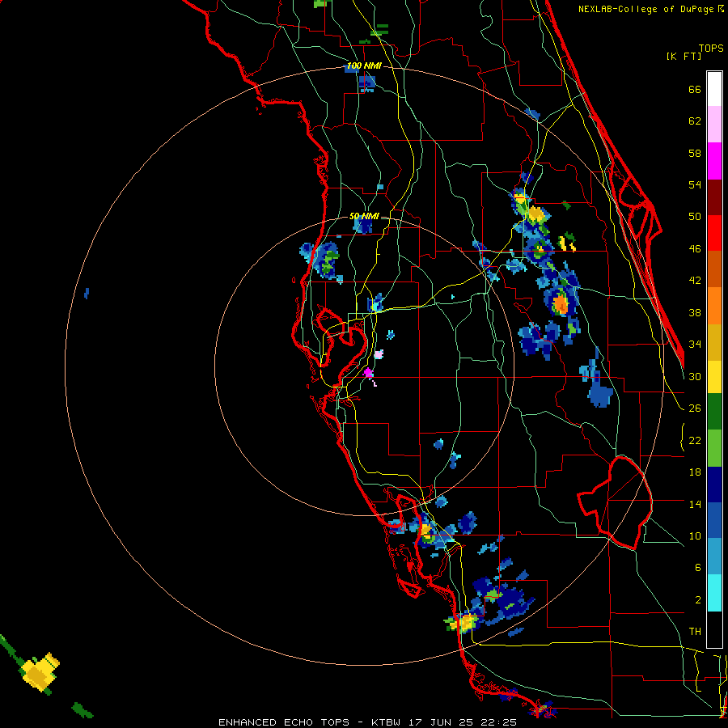Pick the navy blue legend swatch
728x728 pixels.
point(714,485)
